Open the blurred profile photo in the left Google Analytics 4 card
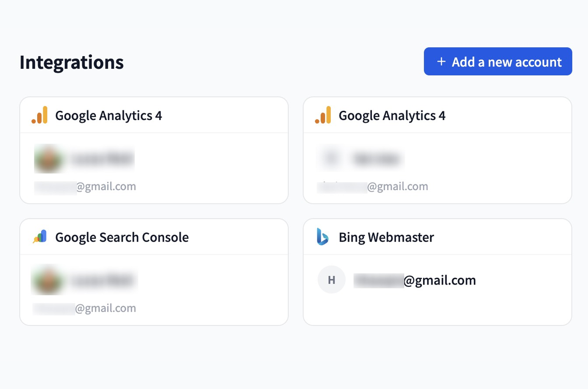Viewport: 588px width, 389px height. (x=48, y=159)
